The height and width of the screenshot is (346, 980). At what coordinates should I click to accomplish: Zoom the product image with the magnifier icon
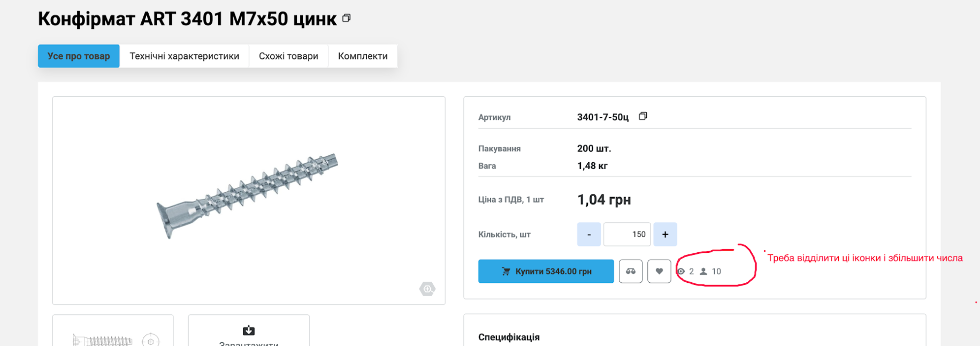(427, 289)
